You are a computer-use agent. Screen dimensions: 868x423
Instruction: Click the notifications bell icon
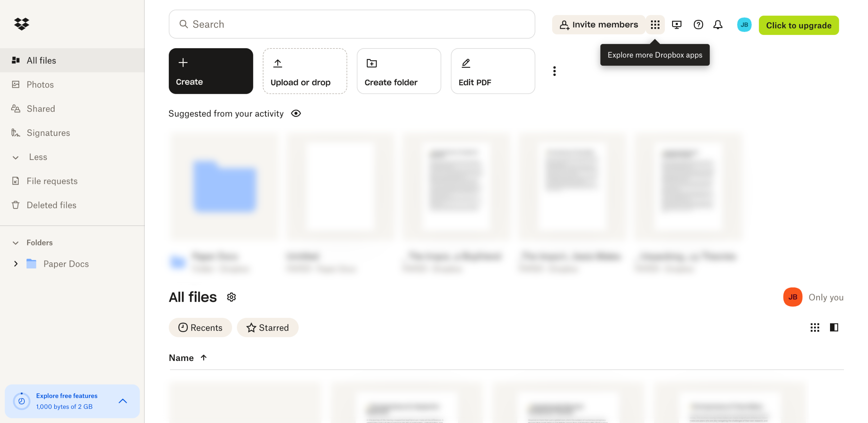[717, 25]
